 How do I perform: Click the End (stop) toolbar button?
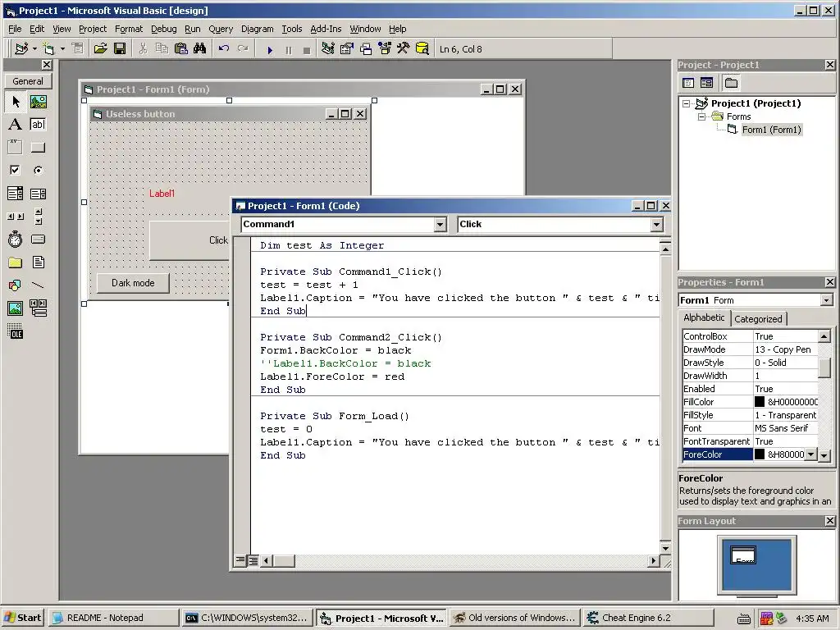[x=307, y=50]
